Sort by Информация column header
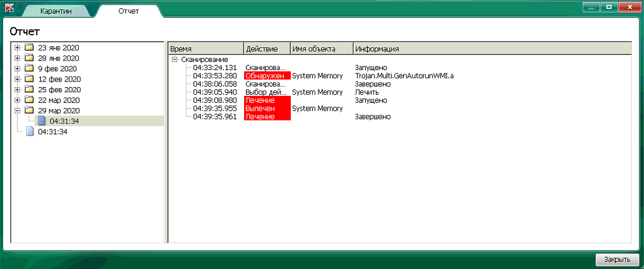Screen dimensions: 644x269 (492, 49)
